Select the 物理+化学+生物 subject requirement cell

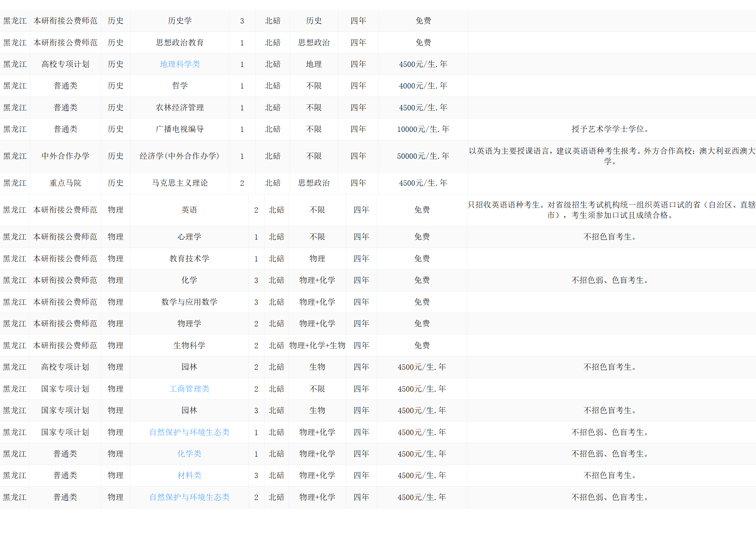317,345
